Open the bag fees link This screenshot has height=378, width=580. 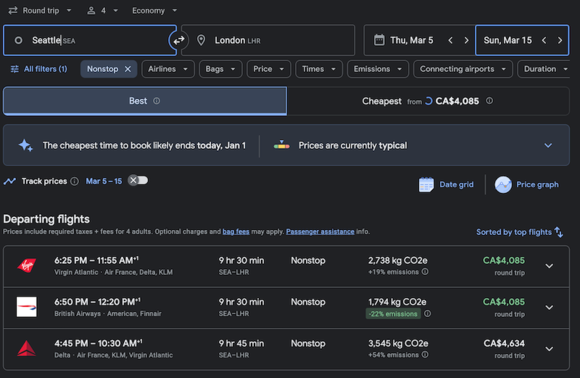coord(236,232)
